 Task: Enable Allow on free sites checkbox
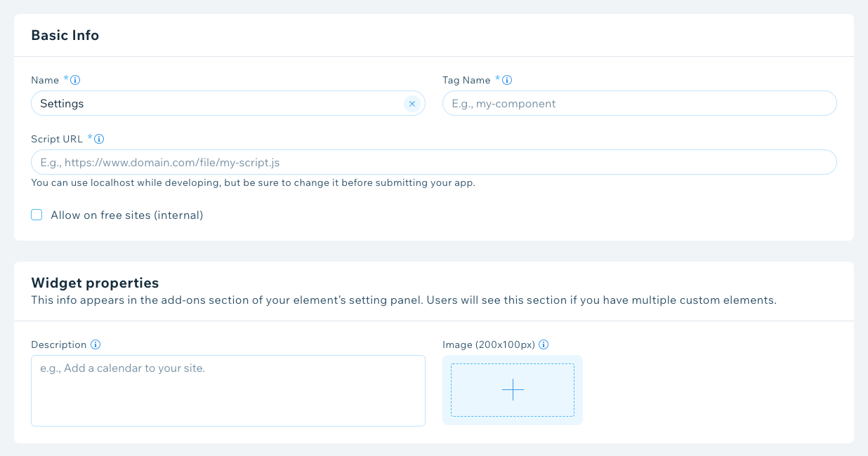click(x=37, y=215)
